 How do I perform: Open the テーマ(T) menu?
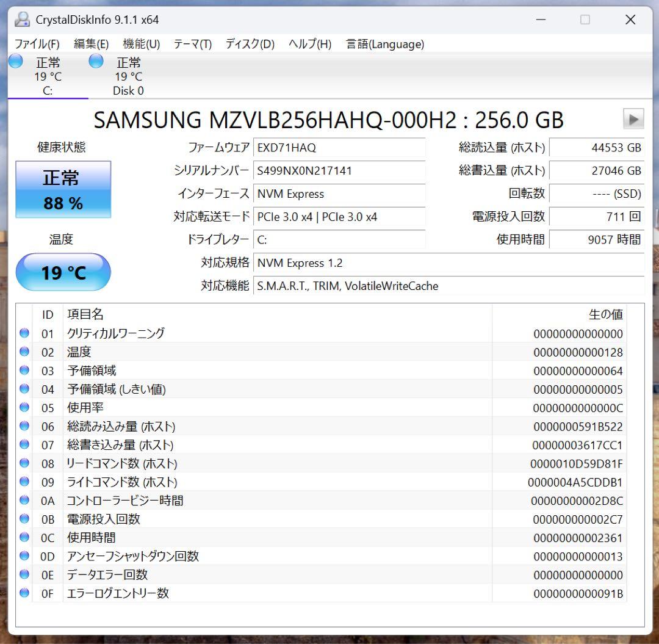coord(192,43)
